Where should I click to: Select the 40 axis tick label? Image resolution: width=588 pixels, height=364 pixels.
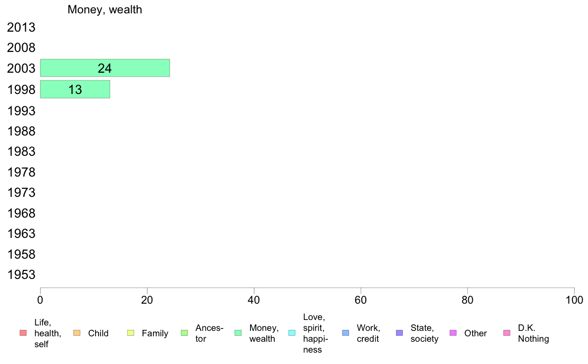[x=254, y=300]
